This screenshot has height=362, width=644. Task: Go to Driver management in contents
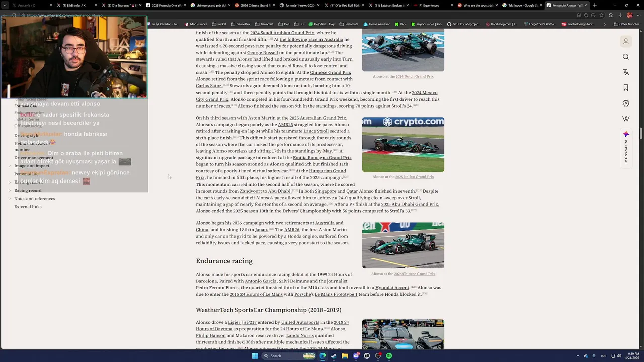(34, 158)
